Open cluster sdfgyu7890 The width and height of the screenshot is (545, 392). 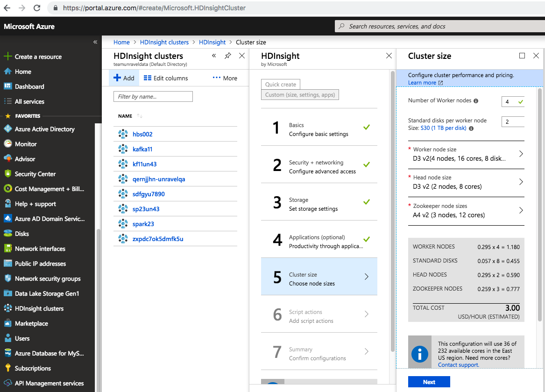click(x=149, y=194)
